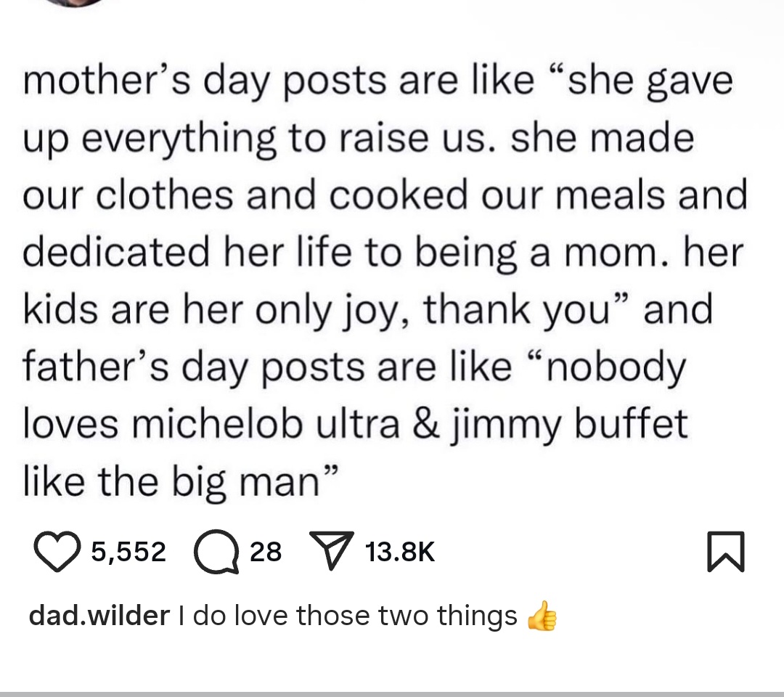Image resolution: width=784 pixels, height=697 pixels.
Task: Open the 28 comments count
Action: point(265,552)
